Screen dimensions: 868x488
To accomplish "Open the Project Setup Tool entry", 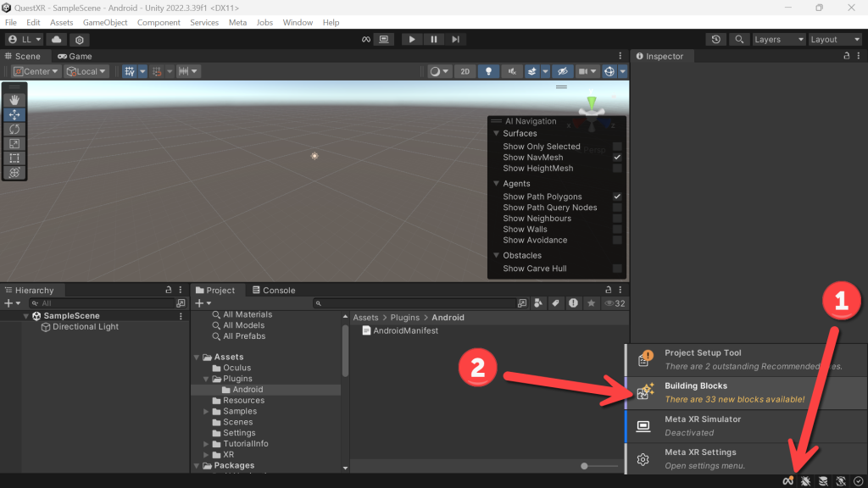I will click(746, 359).
